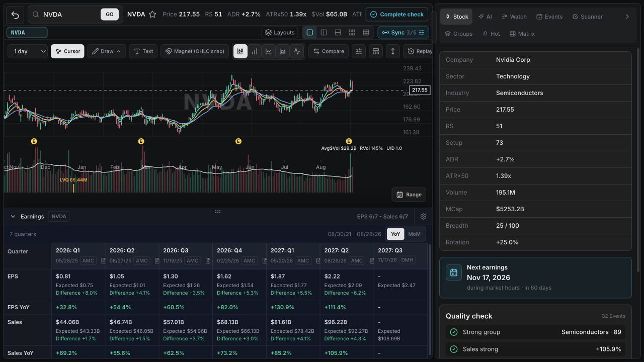
Task: Open the 1 day timeframe dropdown
Action: 28,51
